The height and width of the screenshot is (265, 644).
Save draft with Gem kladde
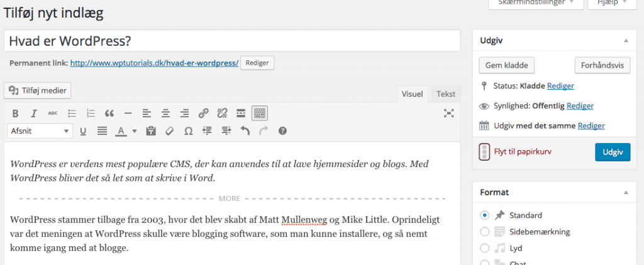click(x=506, y=65)
